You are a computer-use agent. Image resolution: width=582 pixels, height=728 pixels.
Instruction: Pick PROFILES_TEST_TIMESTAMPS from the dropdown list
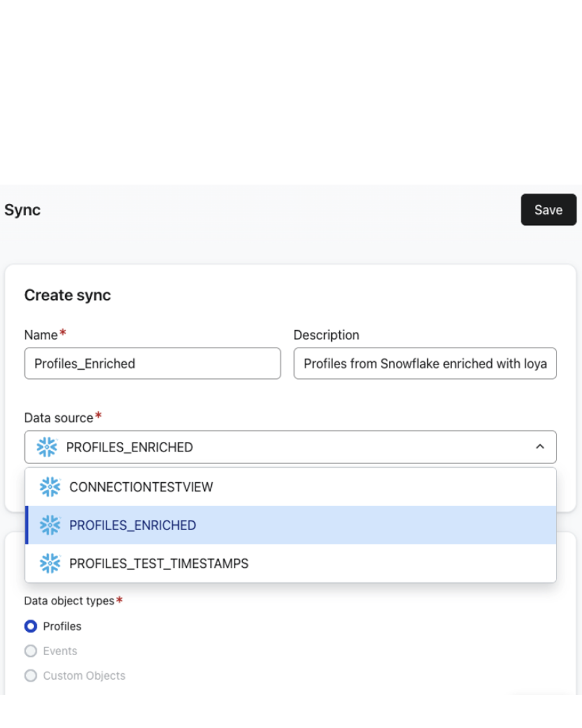(x=159, y=564)
